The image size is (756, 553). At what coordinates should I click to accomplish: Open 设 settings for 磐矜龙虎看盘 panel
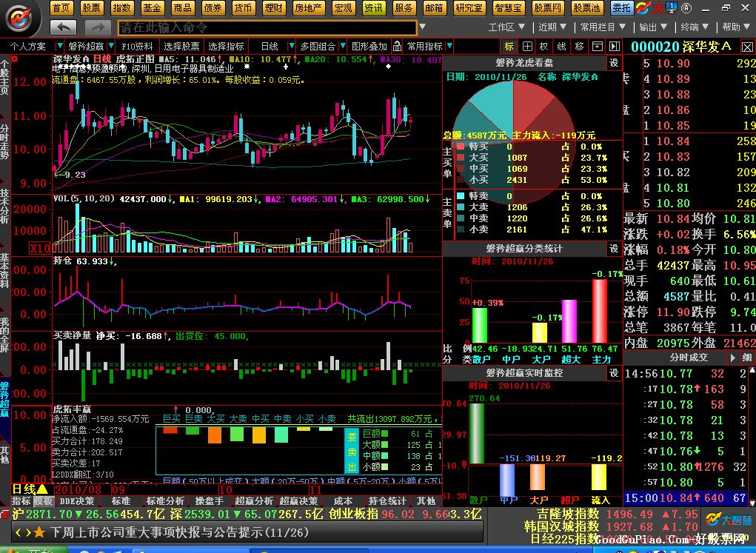[614, 63]
